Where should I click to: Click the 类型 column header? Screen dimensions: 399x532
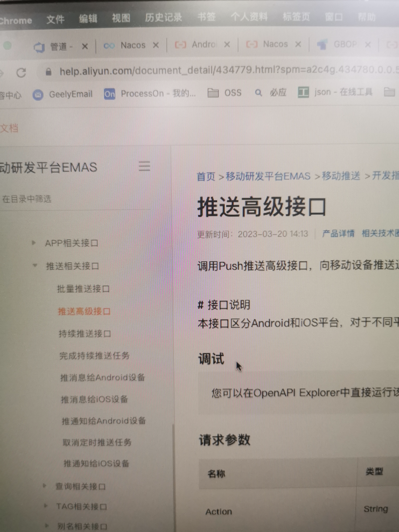pos(374,471)
